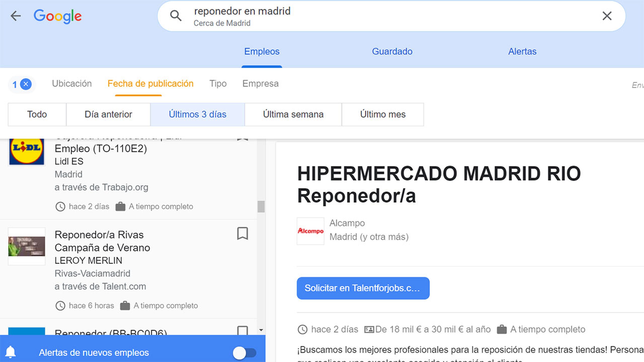Expand the Tipo filter
644x362 pixels.
click(x=218, y=83)
